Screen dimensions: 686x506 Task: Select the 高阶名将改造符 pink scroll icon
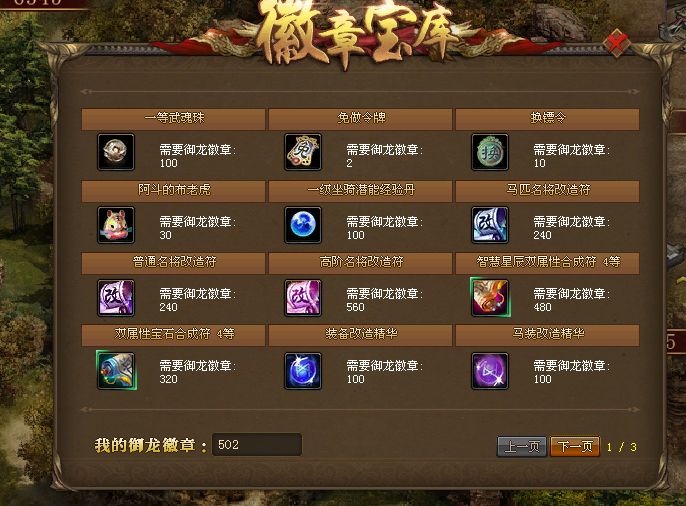303,297
